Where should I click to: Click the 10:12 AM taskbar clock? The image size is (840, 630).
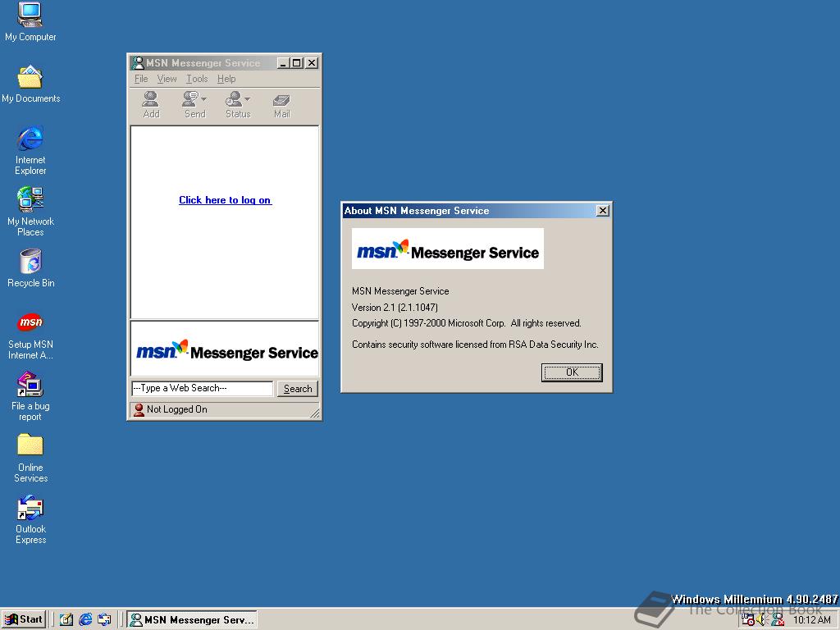[811, 620]
